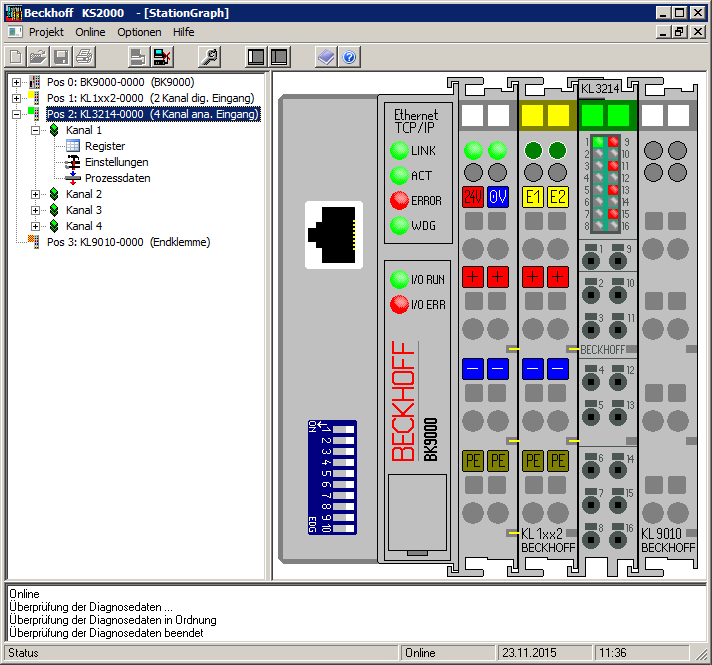Open the Register table icon under Kanal 1

[73, 146]
